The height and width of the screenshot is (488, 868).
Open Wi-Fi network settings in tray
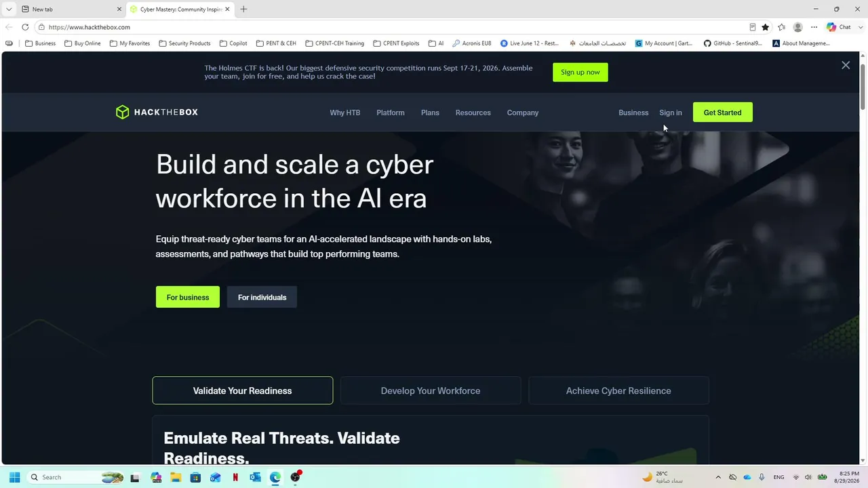click(x=796, y=477)
